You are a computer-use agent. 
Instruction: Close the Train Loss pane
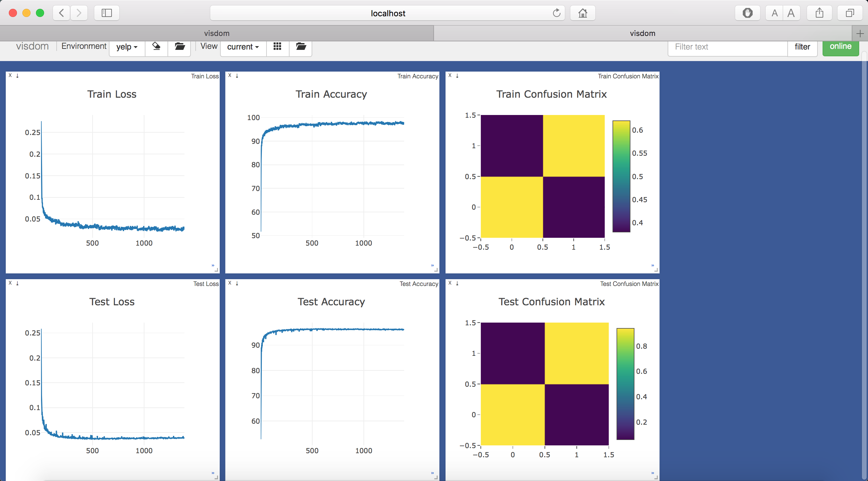click(10, 75)
